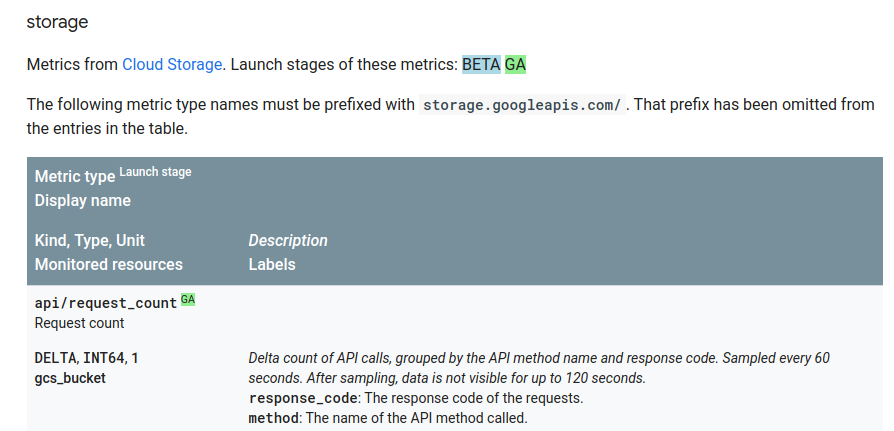Click the blue BETA launch stage badge
The image size is (894, 431).
481,64
